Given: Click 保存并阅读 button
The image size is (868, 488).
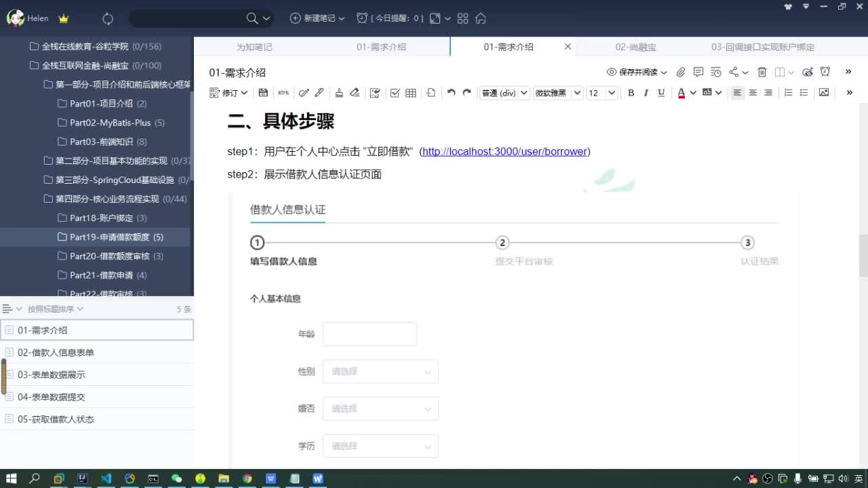Looking at the screenshot, I should click(x=633, y=72).
